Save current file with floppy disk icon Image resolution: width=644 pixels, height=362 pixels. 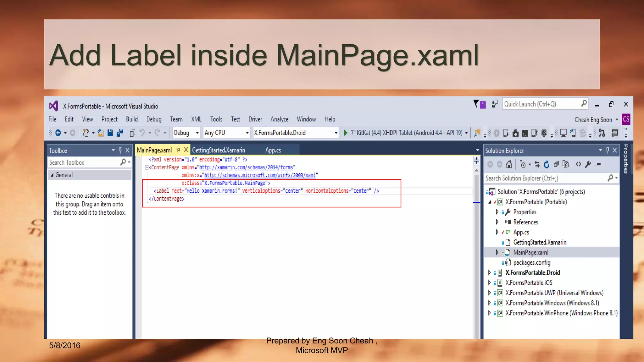[110, 133]
